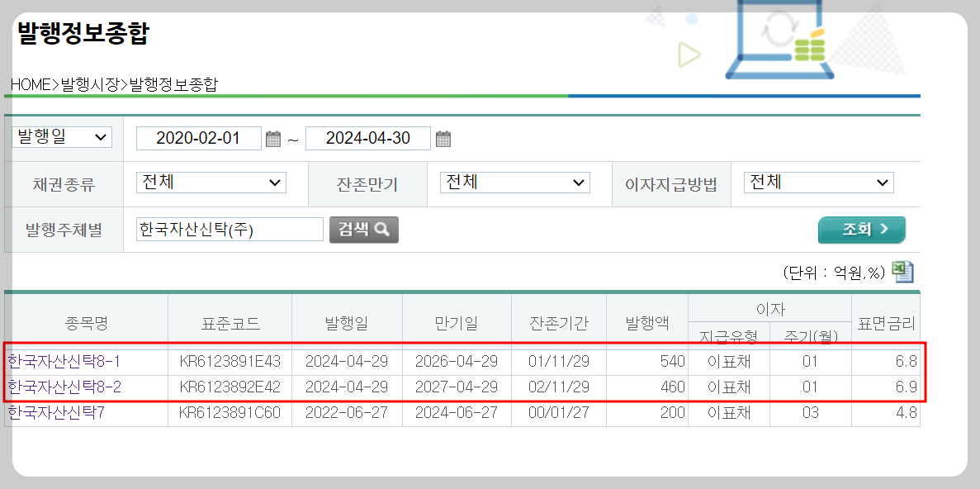980x489 pixels.
Task: Click maturity date 2026-04-29
Action: tap(457, 362)
